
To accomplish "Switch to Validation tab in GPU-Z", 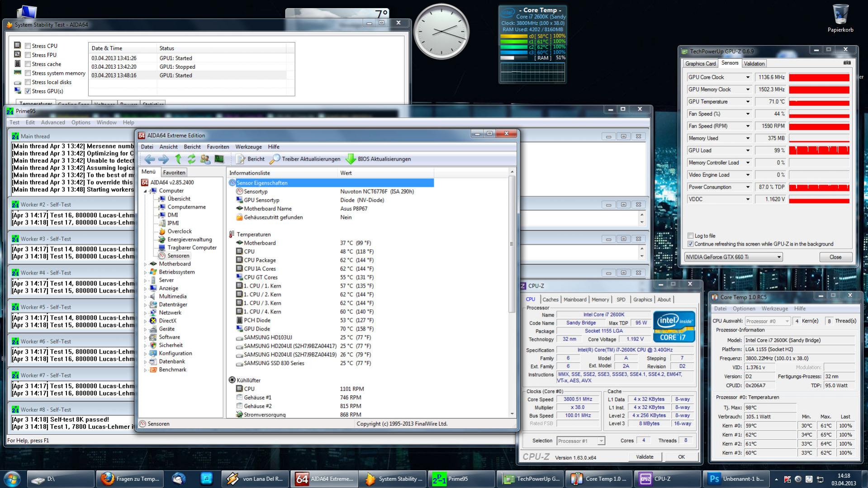I will pos(754,64).
